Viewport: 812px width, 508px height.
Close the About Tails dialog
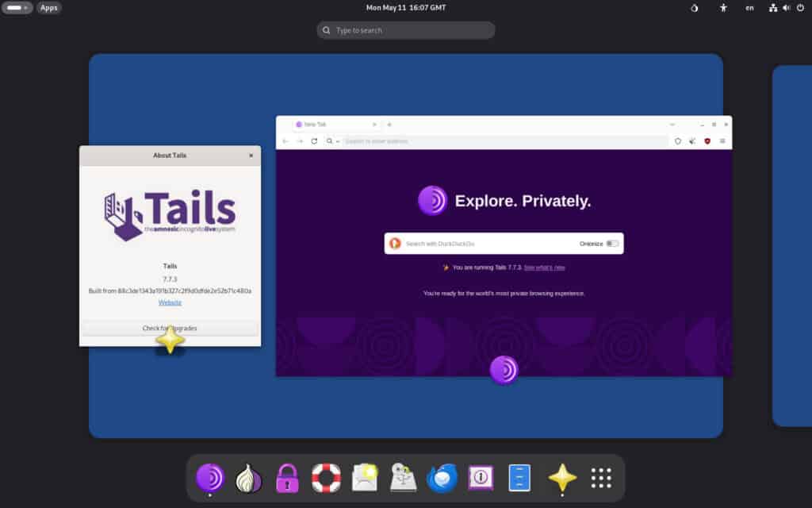point(251,156)
